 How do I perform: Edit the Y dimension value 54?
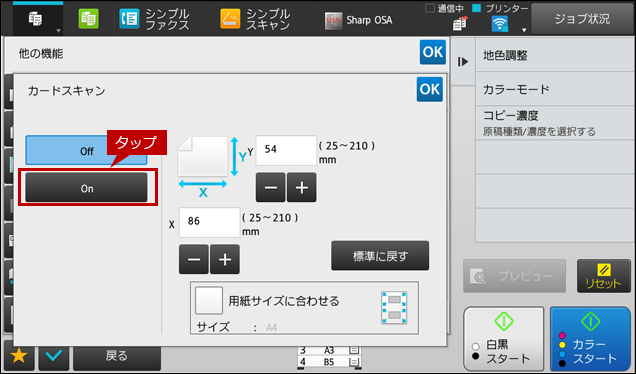point(286,150)
